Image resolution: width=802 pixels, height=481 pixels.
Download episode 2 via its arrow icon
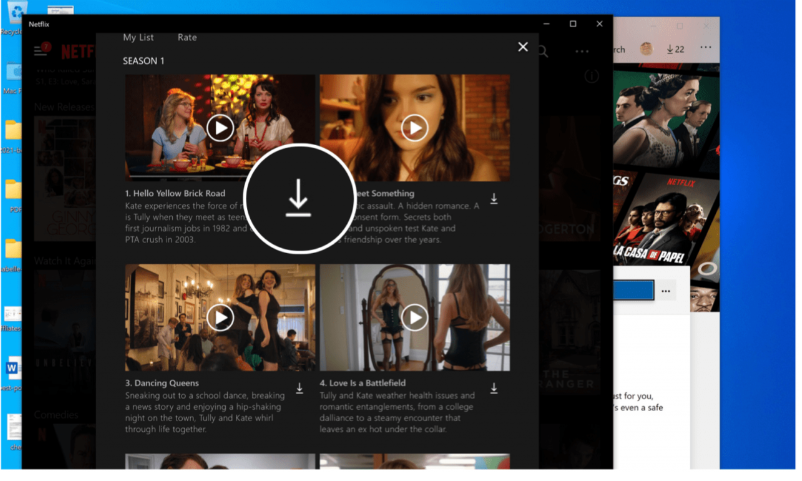click(x=494, y=199)
